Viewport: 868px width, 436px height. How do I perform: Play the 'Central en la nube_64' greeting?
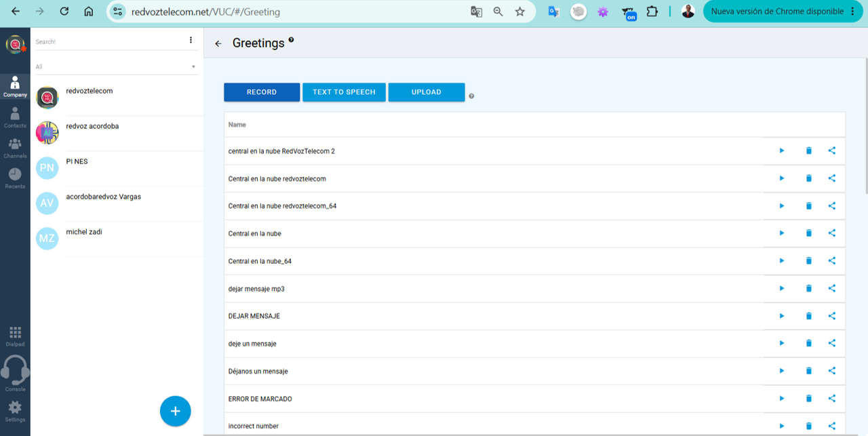pos(781,260)
